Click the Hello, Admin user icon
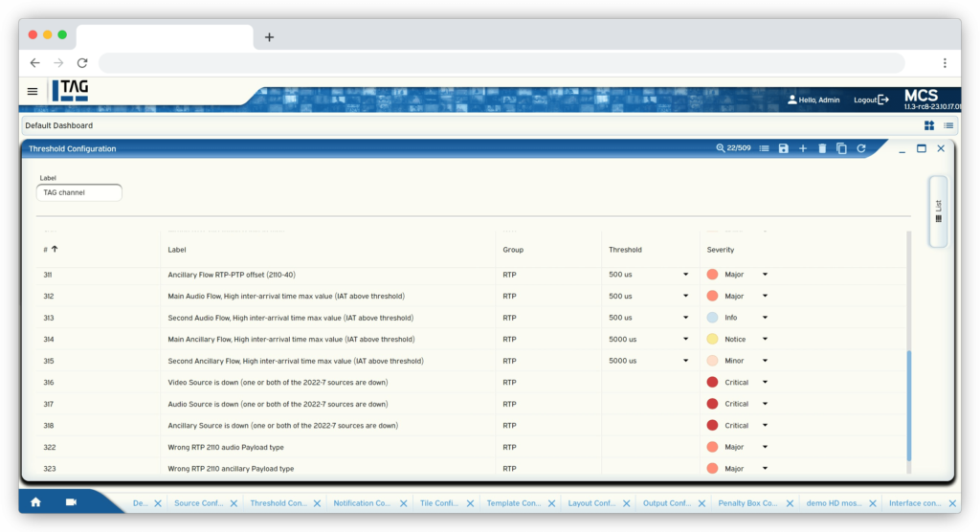This screenshot has height=532, width=980. [x=791, y=100]
